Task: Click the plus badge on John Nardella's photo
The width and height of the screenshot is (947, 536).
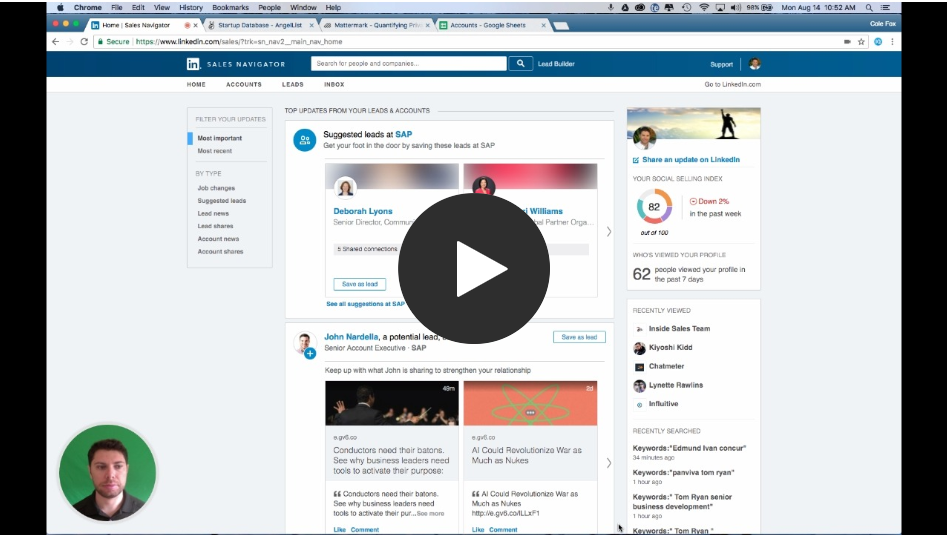Action: click(x=310, y=354)
